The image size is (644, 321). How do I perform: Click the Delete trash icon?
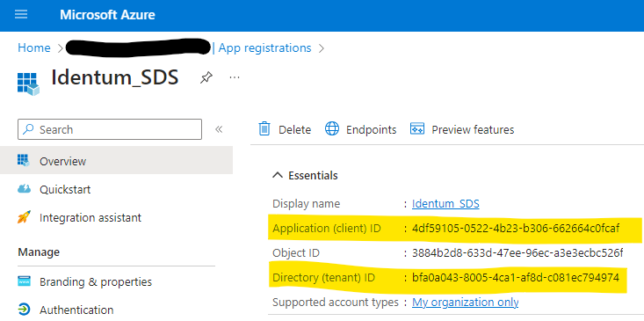[264, 129]
